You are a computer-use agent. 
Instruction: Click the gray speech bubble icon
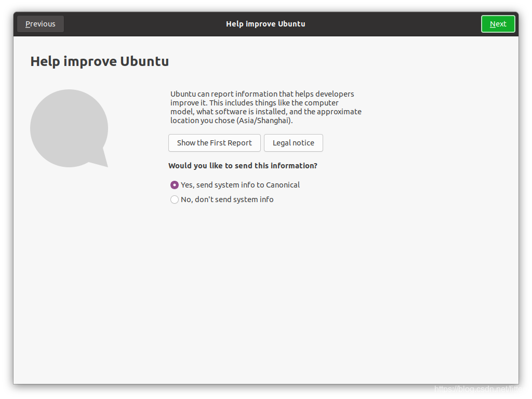69,128
